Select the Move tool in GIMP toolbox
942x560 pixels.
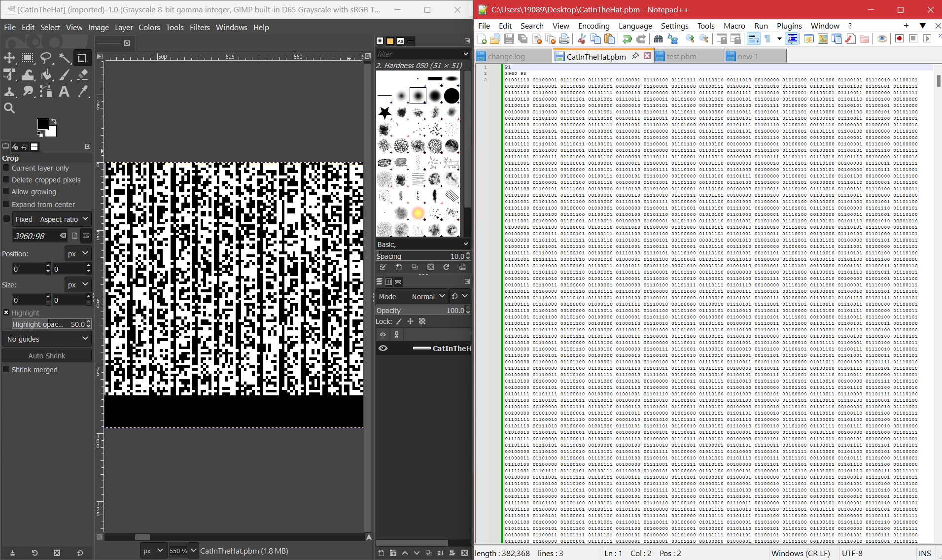9,58
